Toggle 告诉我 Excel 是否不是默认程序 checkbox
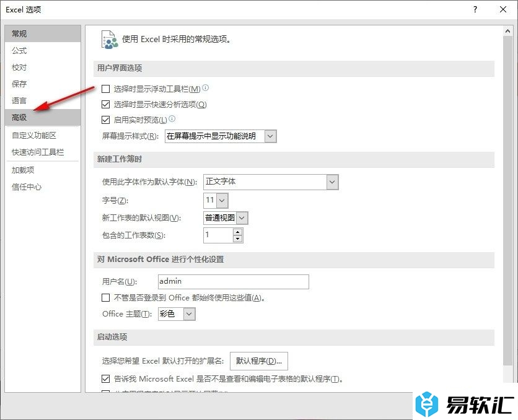518x420 pixels. pyautogui.click(x=106, y=378)
